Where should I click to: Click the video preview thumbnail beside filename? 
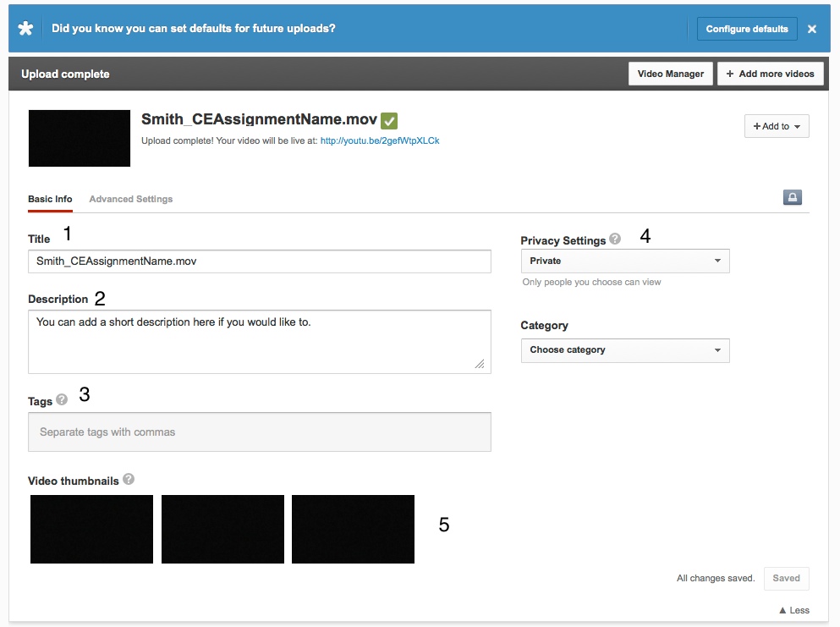79,138
